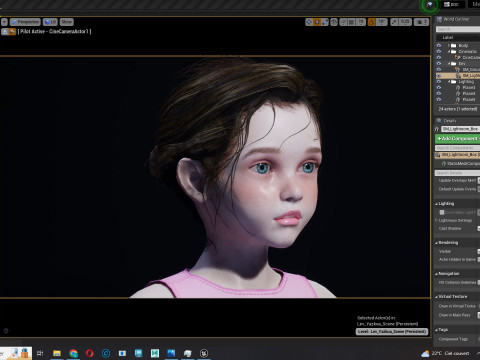Viewport: 480px width, 360px height.
Task: Open camera speed setting in viewport toolbar
Action: point(421,22)
